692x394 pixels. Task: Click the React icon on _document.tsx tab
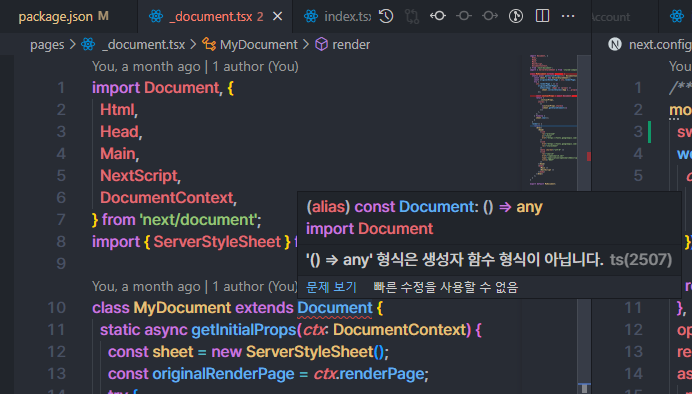click(156, 17)
